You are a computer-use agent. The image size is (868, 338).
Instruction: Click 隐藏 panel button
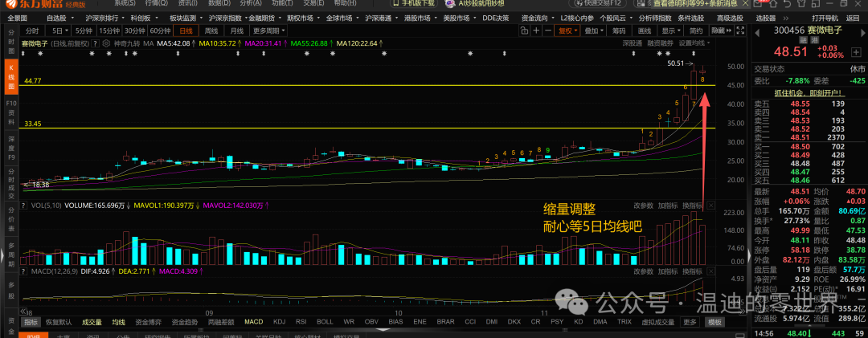click(x=722, y=31)
